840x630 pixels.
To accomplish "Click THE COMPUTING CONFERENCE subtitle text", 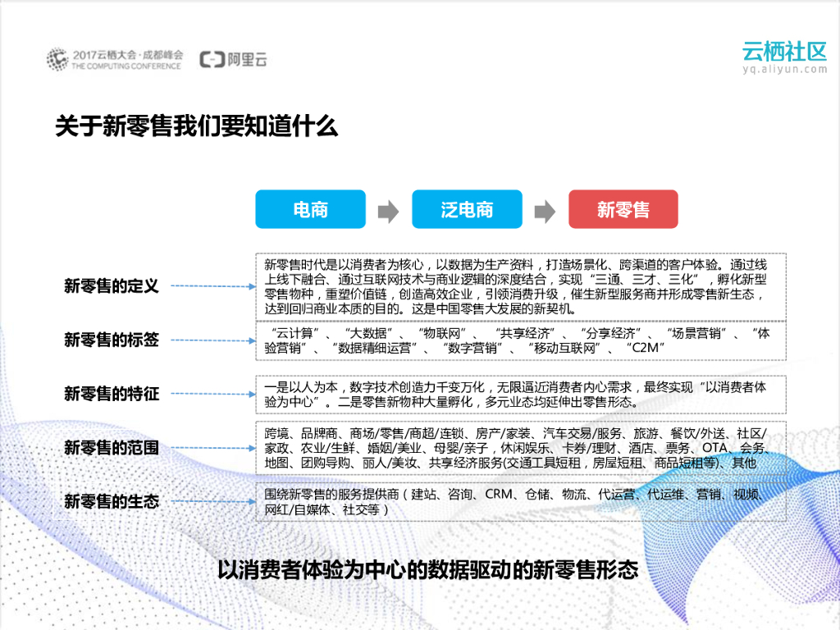I will click(126, 66).
